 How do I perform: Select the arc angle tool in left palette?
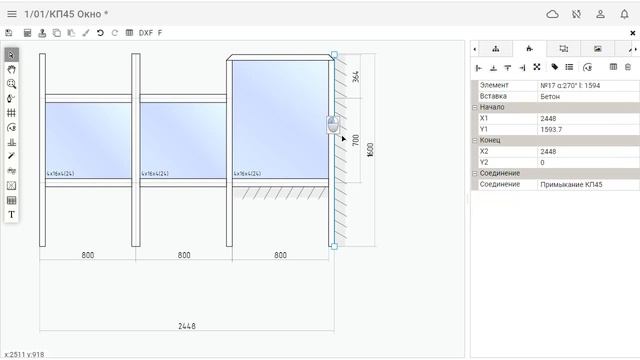[x=11, y=128]
